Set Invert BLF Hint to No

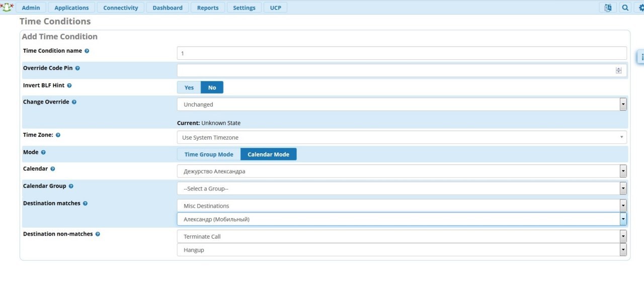tap(212, 87)
